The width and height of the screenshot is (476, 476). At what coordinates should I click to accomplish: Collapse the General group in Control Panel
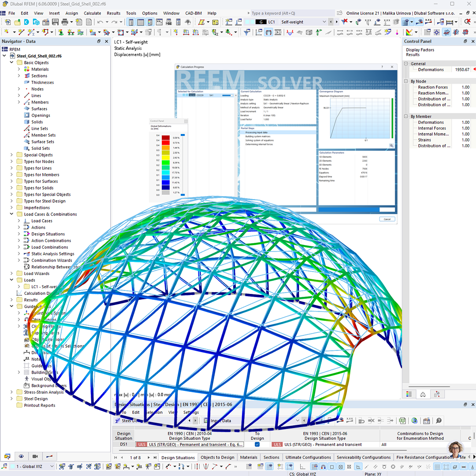point(406,64)
